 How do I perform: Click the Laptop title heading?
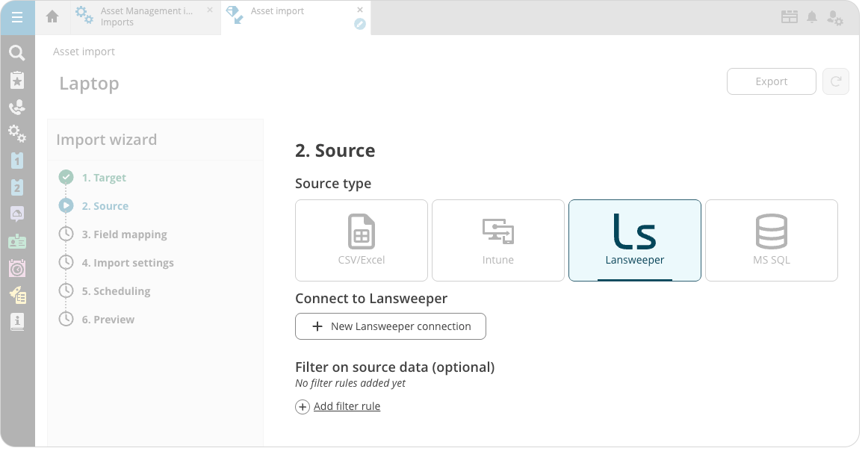tap(89, 84)
